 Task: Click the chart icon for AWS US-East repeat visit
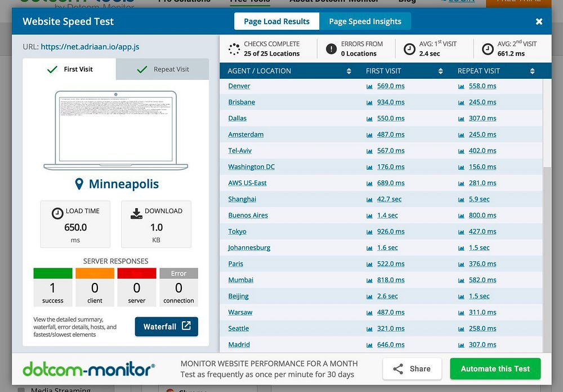pos(461,183)
